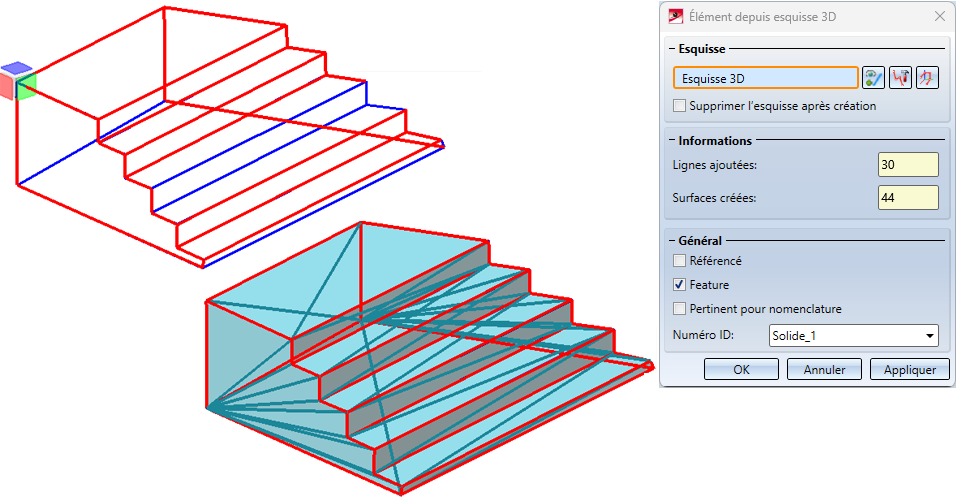Image resolution: width=959 pixels, height=503 pixels.
Task: Click the 'Numéro ID:' label
Action: coord(703,335)
